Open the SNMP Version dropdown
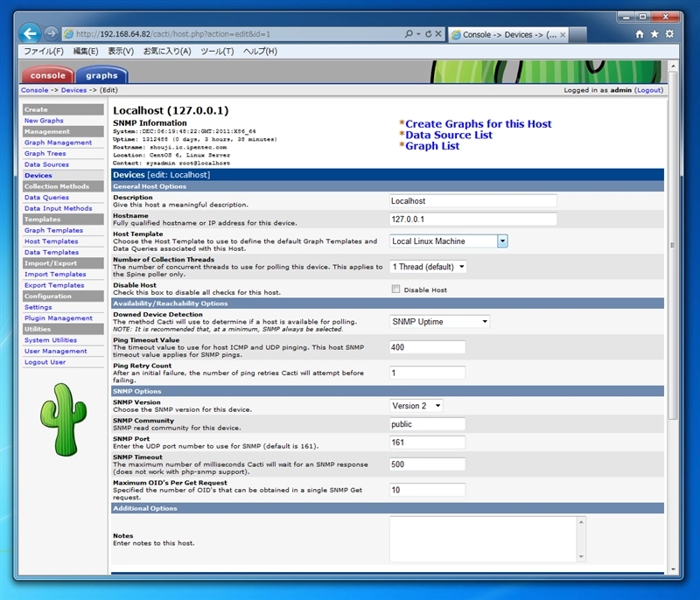This screenshot has width=700, height=600. click(416, 406)
